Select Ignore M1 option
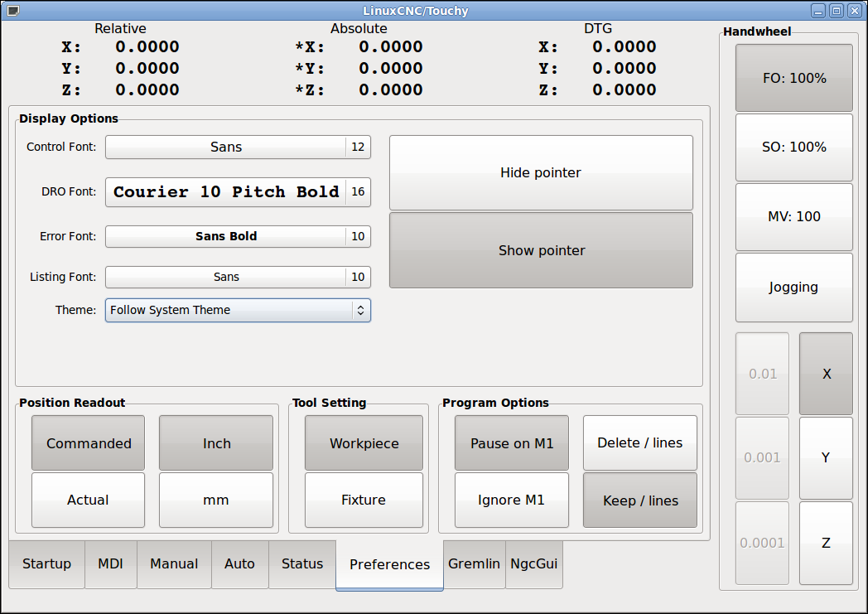This screenshot has height=614, width=868. (512, 500)
